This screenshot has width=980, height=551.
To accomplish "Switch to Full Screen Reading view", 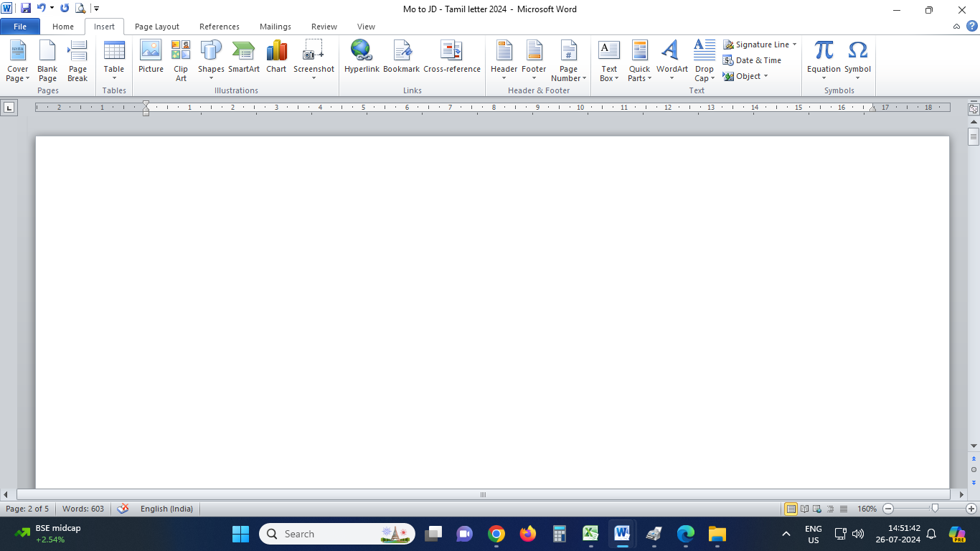I will tap(804, 509).
